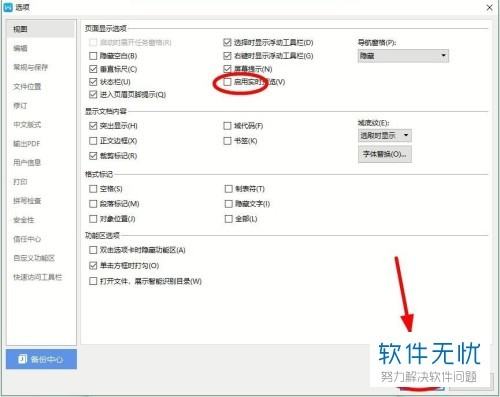Viewport: 500px width, 397px height.
Task: Enable the 隐藏文字(I) checkbox
Action: tap(228, 204)
